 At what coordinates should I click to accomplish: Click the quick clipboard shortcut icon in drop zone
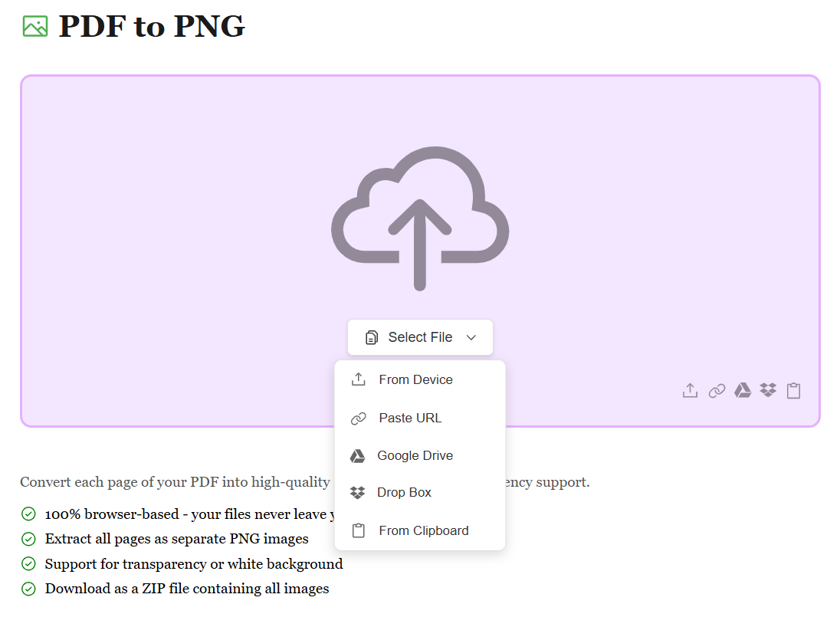point(794,391)
